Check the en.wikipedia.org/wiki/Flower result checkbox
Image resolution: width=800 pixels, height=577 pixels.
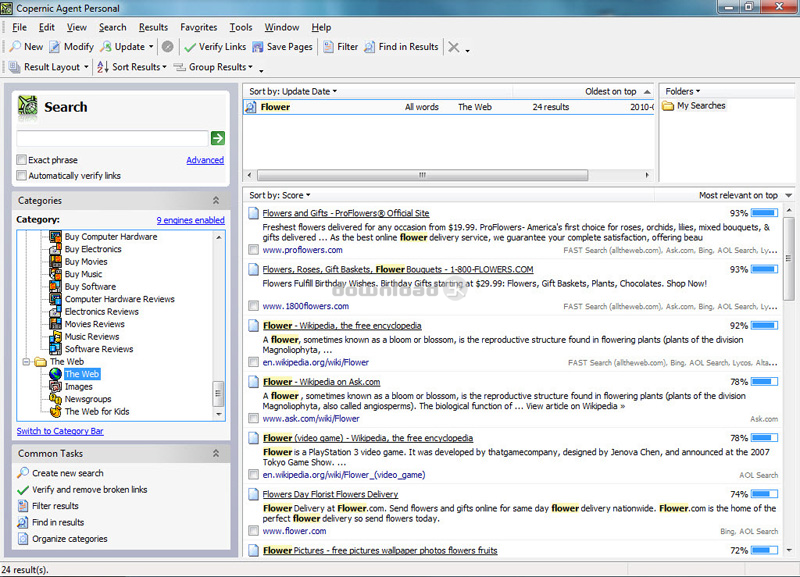(x=253, y=362)
